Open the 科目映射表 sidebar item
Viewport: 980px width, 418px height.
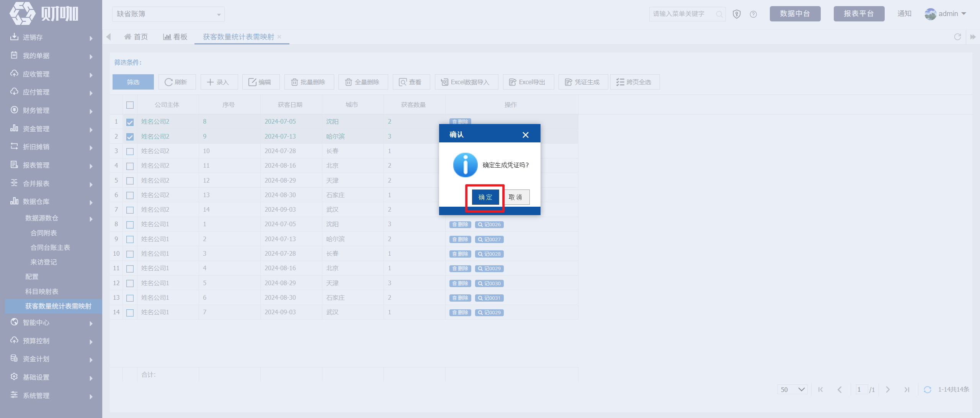tap(42, 292)
